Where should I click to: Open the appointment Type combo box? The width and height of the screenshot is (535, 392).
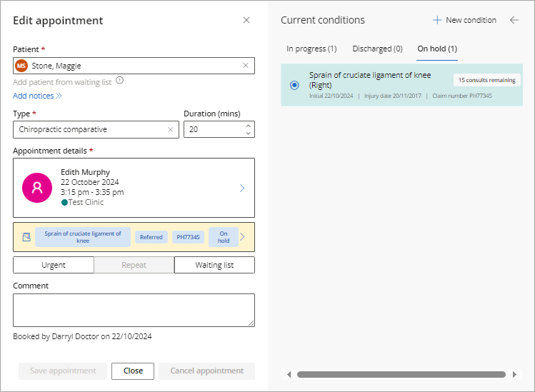tap(96, 130)
